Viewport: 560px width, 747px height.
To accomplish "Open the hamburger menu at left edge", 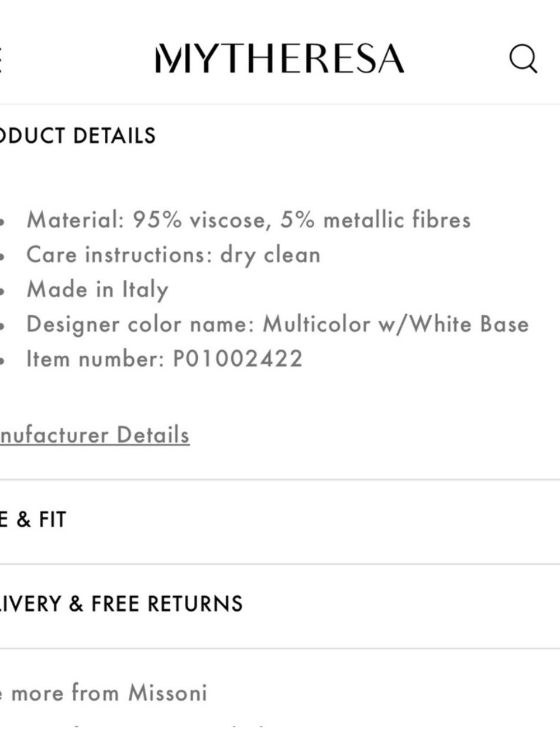I will coord(1,59).
